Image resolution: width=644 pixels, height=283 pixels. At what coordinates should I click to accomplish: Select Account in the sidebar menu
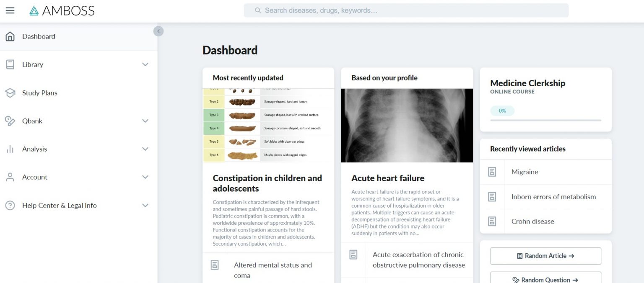tap(35, 177)
